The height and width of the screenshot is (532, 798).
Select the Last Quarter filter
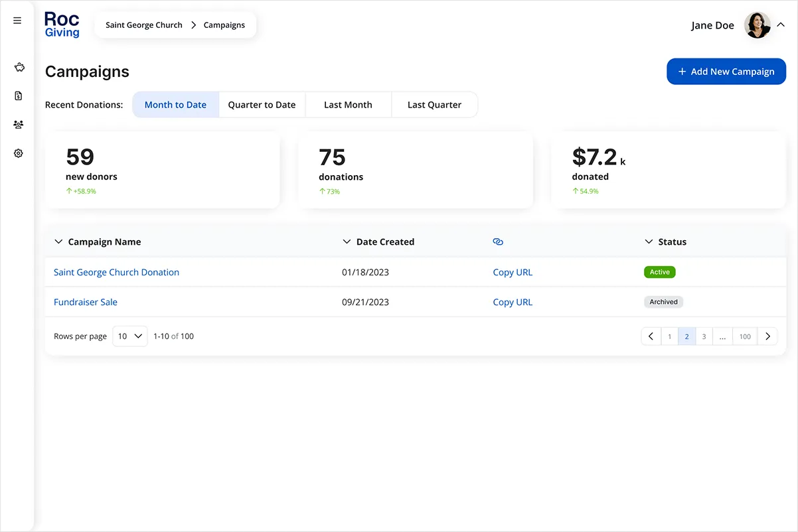pyautogui.click(x=434, y=105)
